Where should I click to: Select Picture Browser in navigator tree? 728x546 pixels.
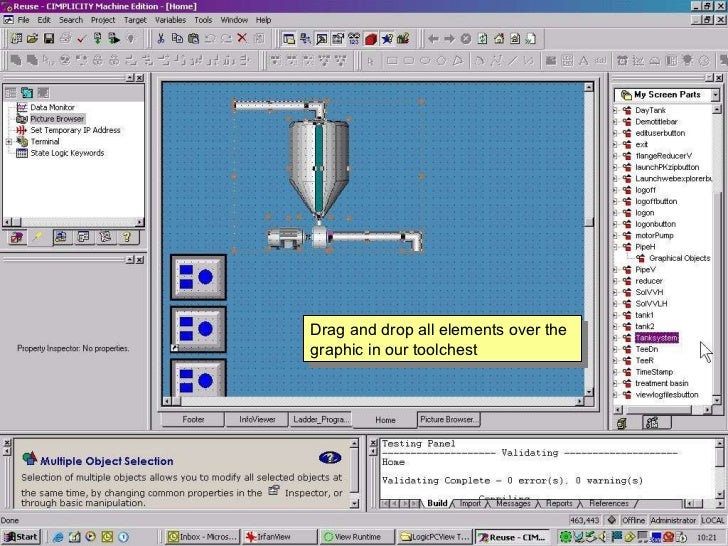point(57,119)
